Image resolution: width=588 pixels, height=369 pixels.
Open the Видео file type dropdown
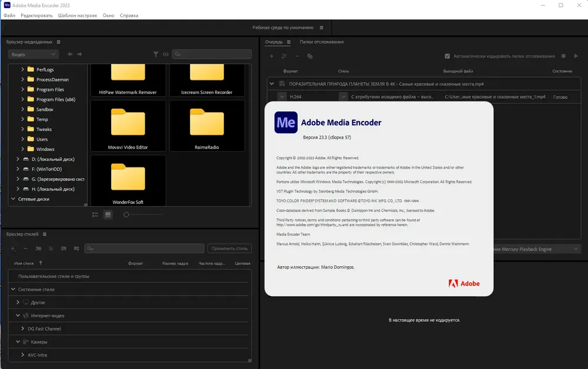[33, 54]
